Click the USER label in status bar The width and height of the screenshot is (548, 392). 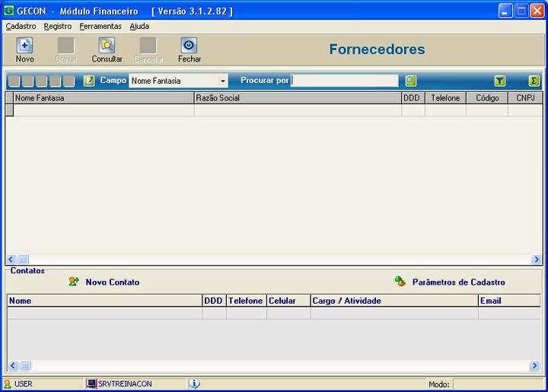coord(24,384)
